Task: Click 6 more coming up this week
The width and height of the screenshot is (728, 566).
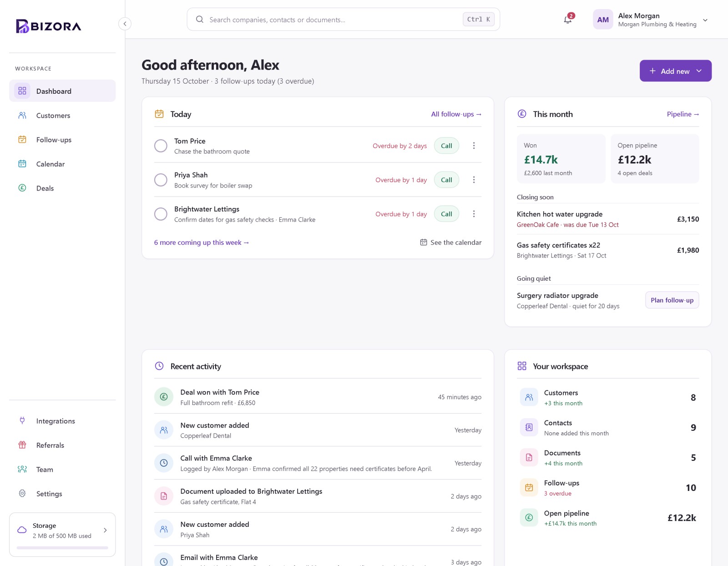Action: pos(202,243)
